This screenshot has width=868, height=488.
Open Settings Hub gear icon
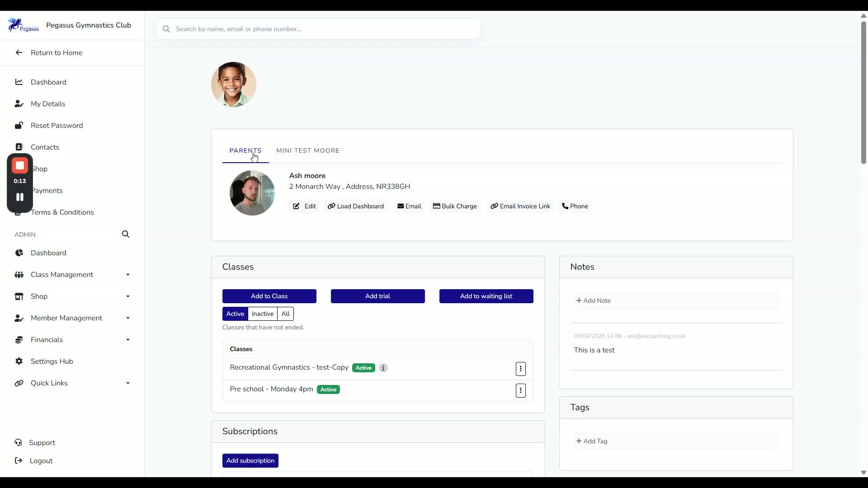(x=19, y=361)
